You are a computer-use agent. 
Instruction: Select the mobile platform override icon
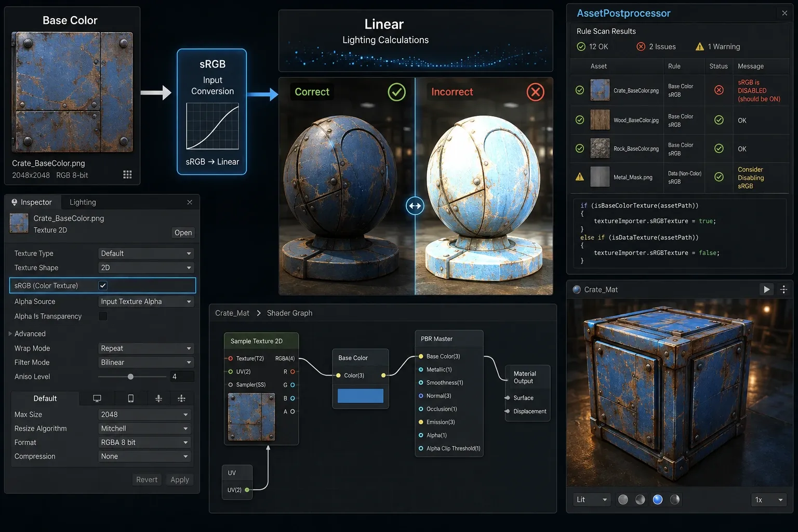point(131,398)
